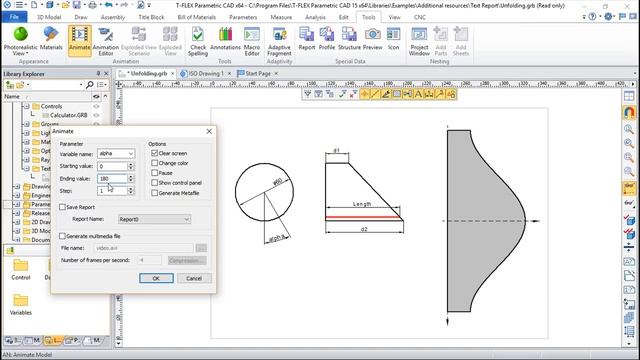Run Check Spelling tool

coord(198,40)
